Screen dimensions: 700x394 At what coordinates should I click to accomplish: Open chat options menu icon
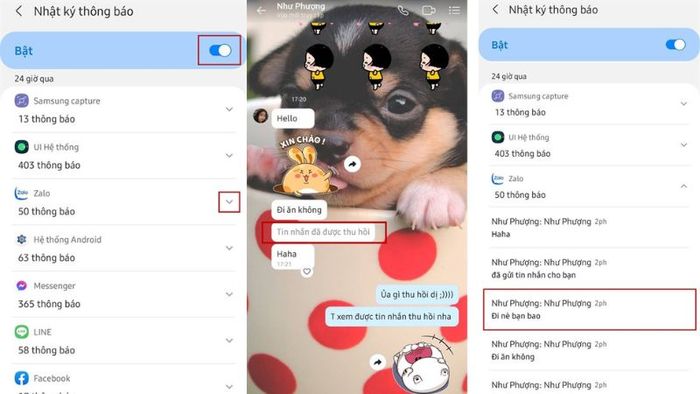pos(454,10)
